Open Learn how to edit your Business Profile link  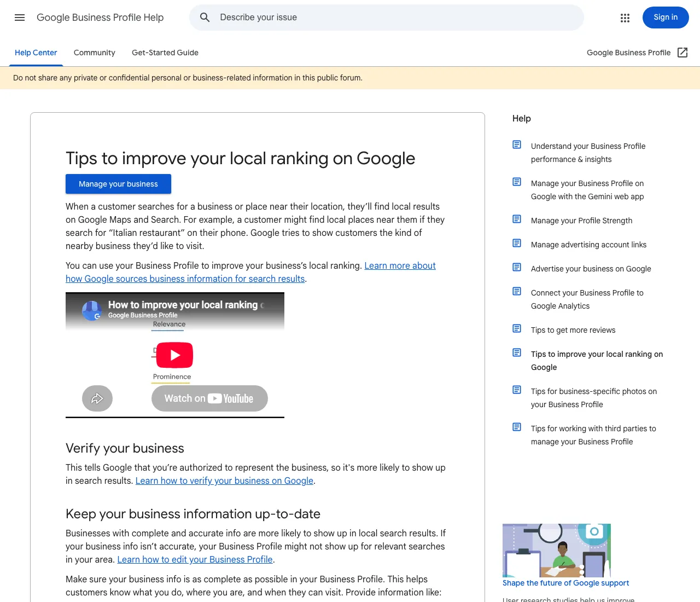click(x=195, y=559)
